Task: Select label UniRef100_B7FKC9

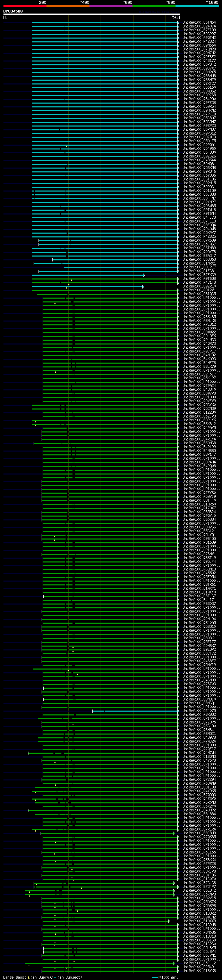Action: click(x=199, y=275)
